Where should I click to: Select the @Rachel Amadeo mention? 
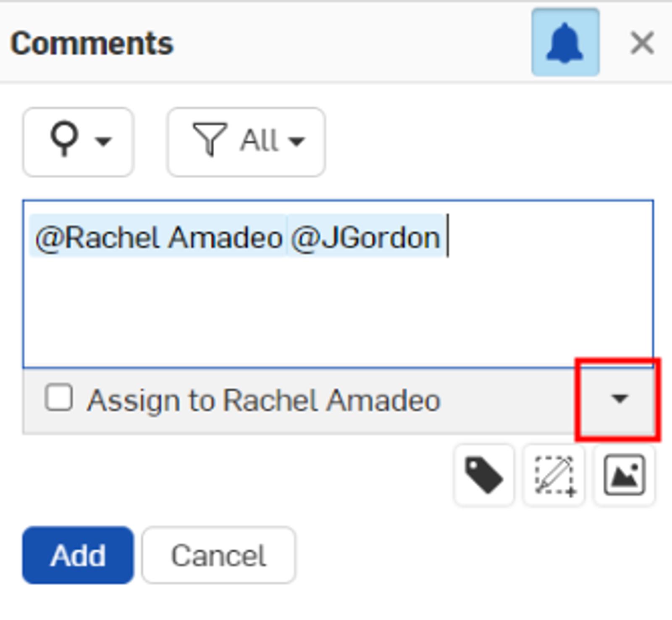[x=159, y=237]
